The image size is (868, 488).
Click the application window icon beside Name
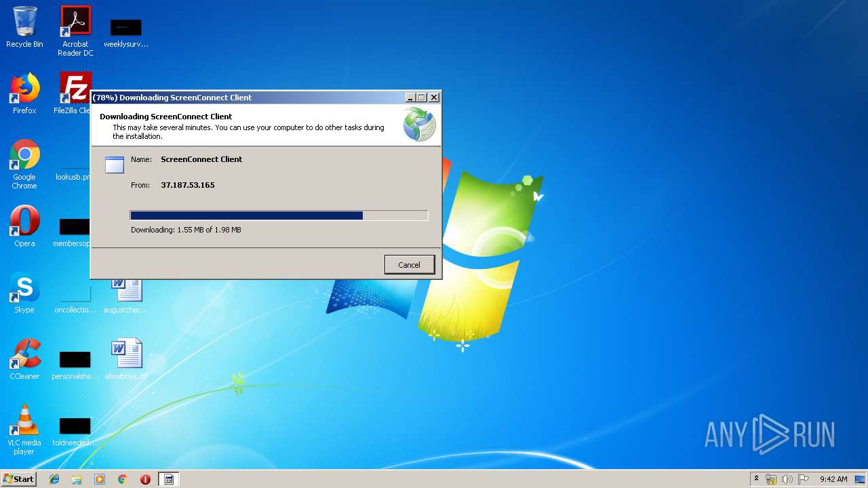click(x=115, y=165)
